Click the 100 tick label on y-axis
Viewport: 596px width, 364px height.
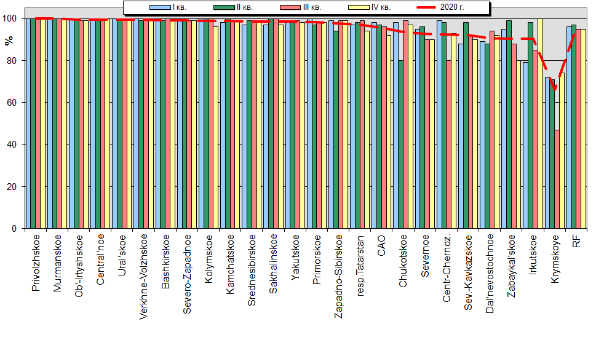click(9, 18)
